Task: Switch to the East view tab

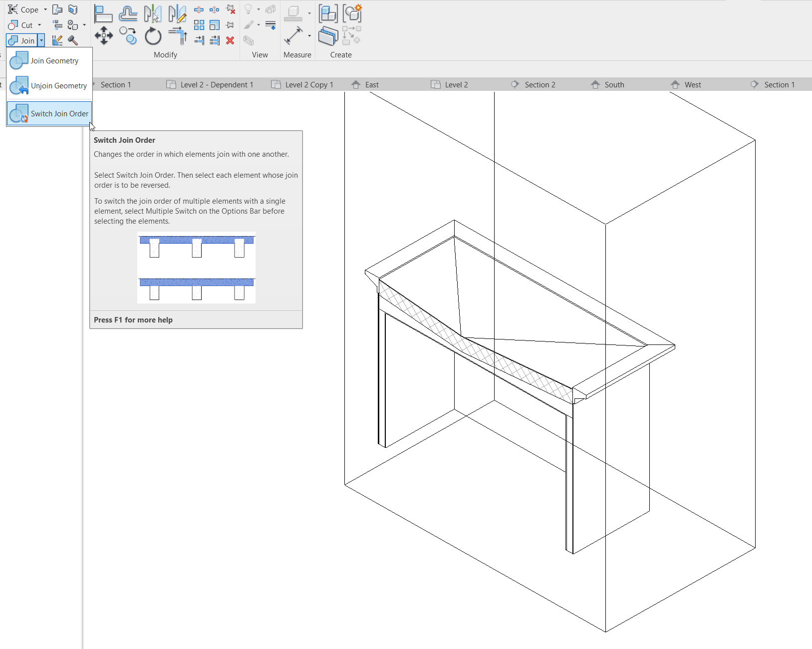Action: 371,84
